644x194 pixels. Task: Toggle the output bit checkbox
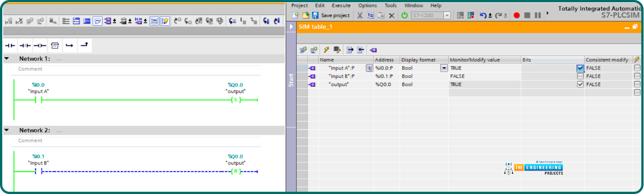tap(580, 84)
